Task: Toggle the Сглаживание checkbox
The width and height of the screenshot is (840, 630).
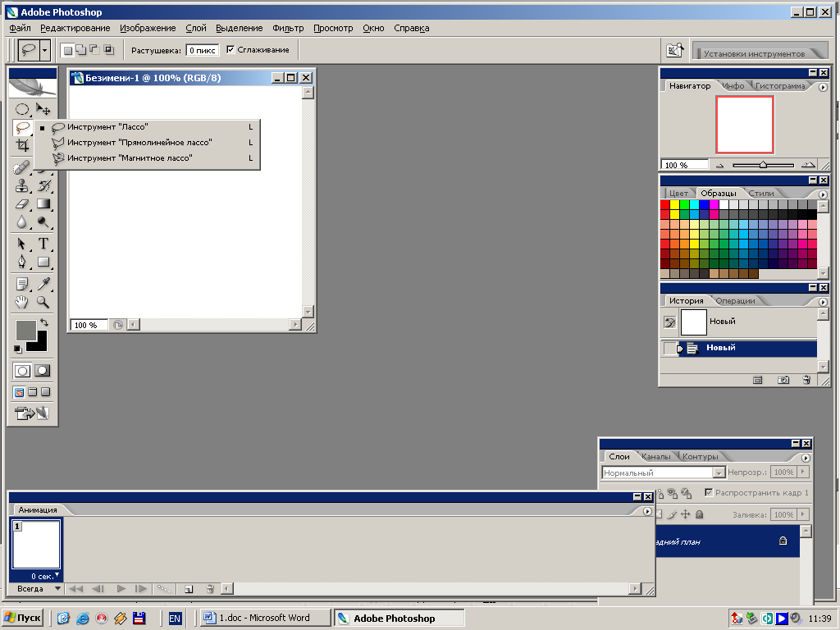Action: tap(231, 49)
